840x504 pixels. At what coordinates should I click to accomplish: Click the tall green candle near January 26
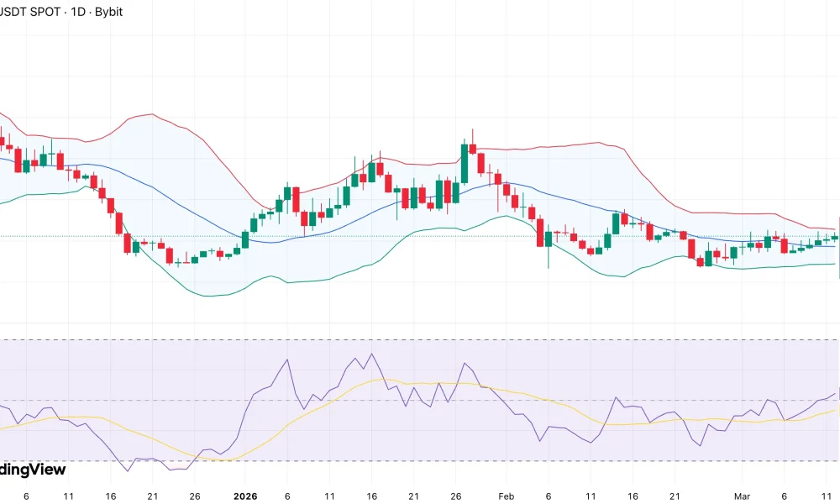click(x=465, y=164)
